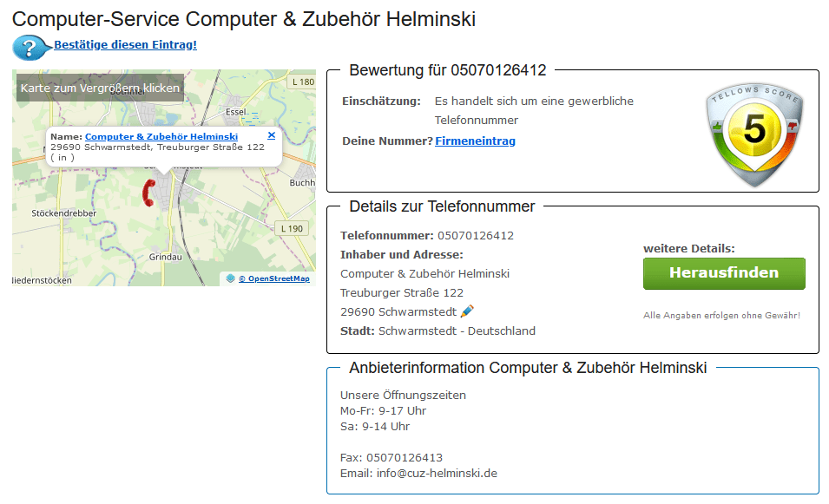Click the 'Karte zum Vergrößern klicken' map overlay
The height and width of the screenshot is (504, 829).
100,88
